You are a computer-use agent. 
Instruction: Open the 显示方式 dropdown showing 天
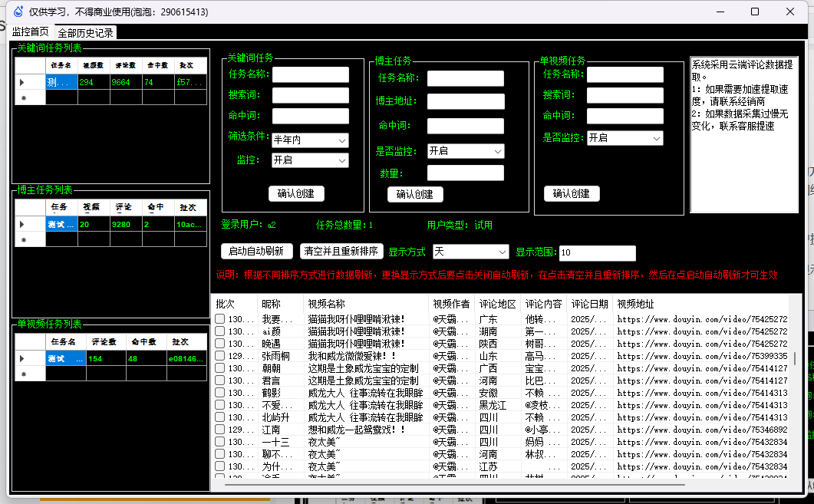[470, 252]
